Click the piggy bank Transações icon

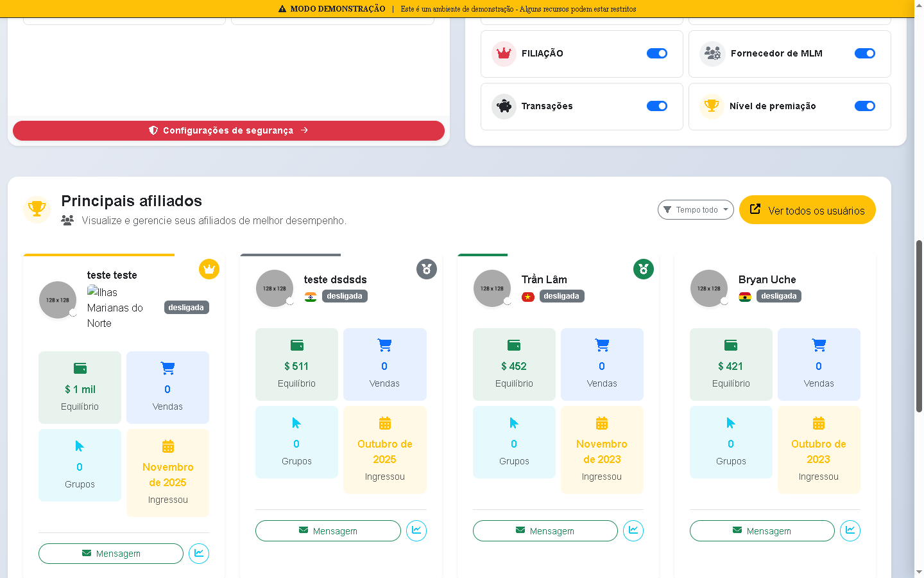(504, 106)
